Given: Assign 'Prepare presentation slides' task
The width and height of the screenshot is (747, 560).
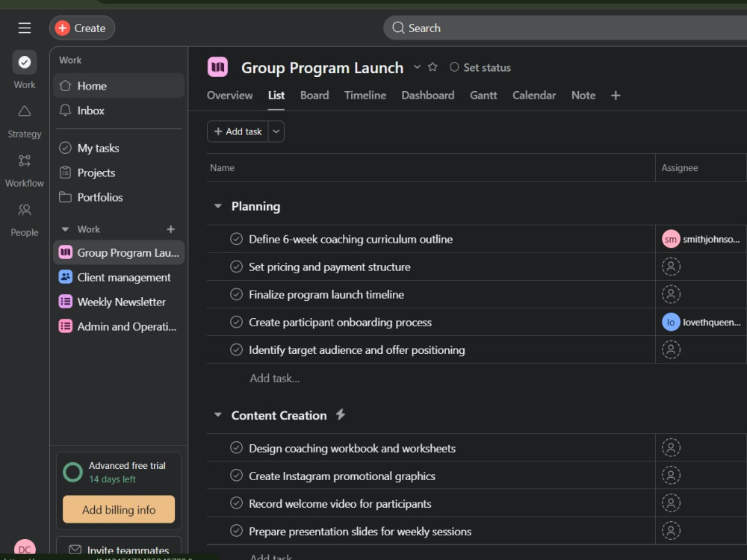Looking at the screenshot, I should coord(671,530).
